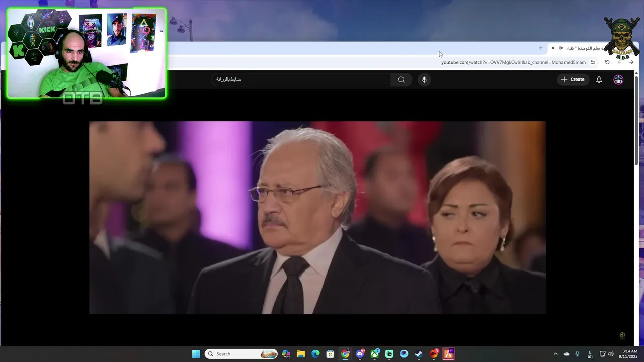Open Steam from the taskbar

point(419,354)
